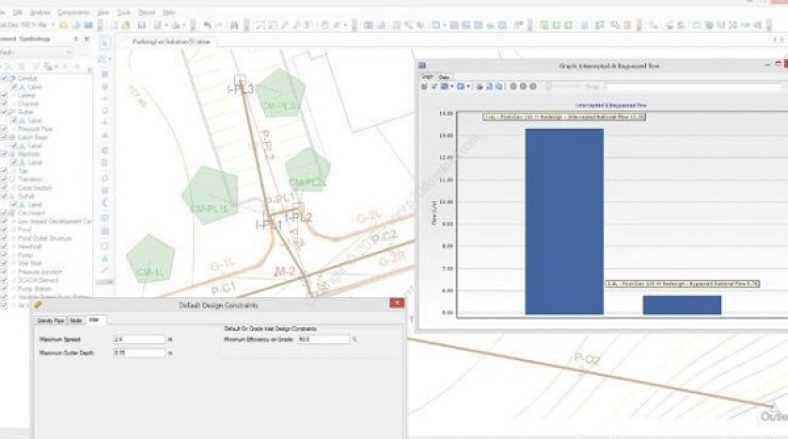Toggle the Gutter element checkbox
The image size is (788, 439).
click(x=5, y=112)
